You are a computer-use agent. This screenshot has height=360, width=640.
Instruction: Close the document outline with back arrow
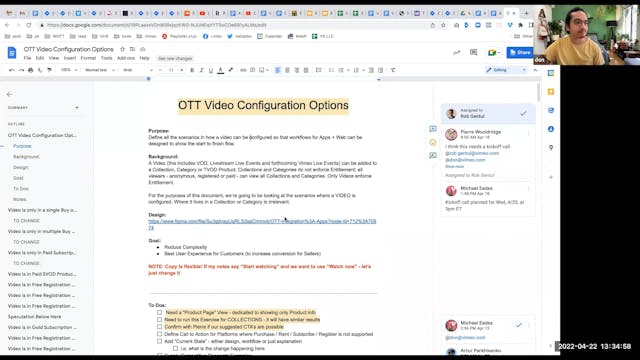tap(9, 94)
